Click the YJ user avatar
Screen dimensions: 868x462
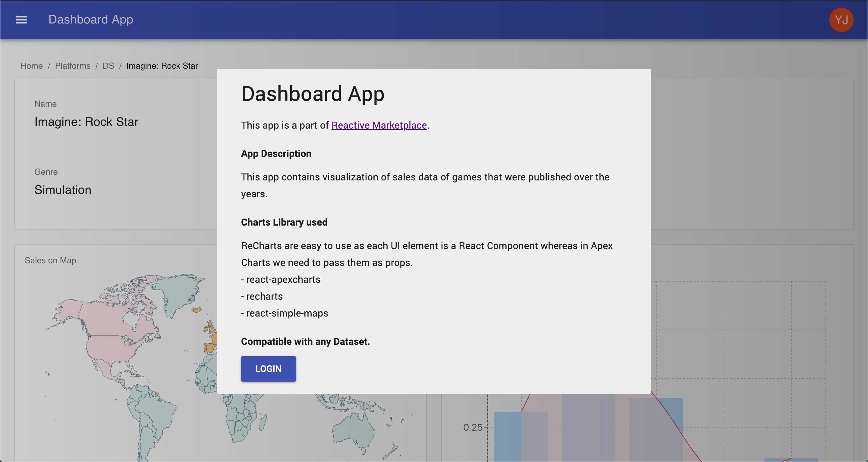click(x=841, y=20)
